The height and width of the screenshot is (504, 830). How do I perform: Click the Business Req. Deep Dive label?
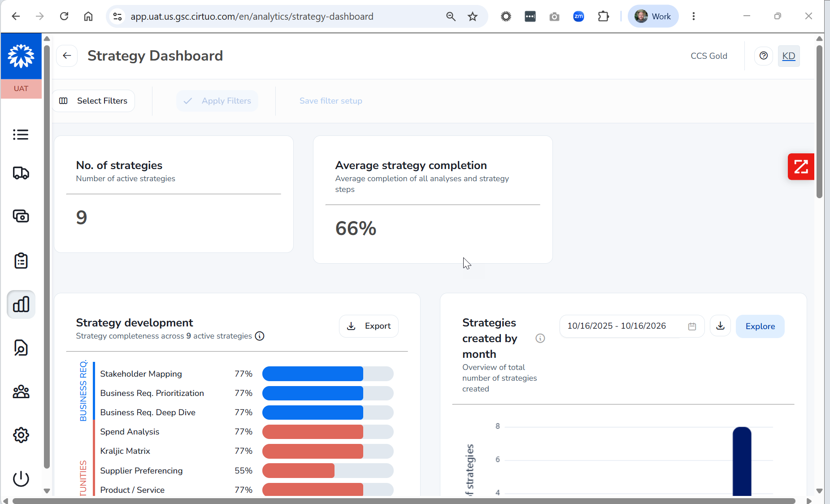point(148,413)
